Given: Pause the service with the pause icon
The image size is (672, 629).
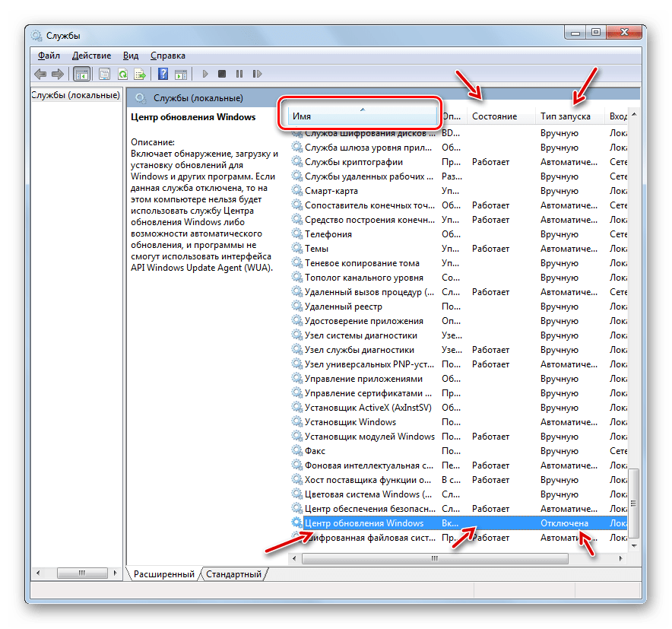Looking at the screenshot, I should (x=239, y=75).
